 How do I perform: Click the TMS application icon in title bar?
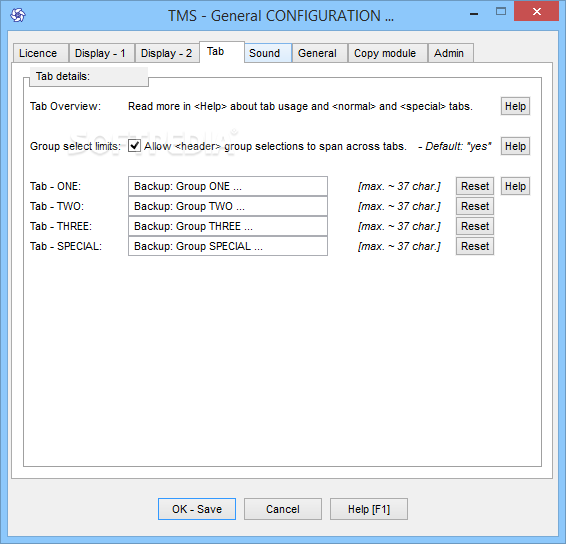[18, 16]
